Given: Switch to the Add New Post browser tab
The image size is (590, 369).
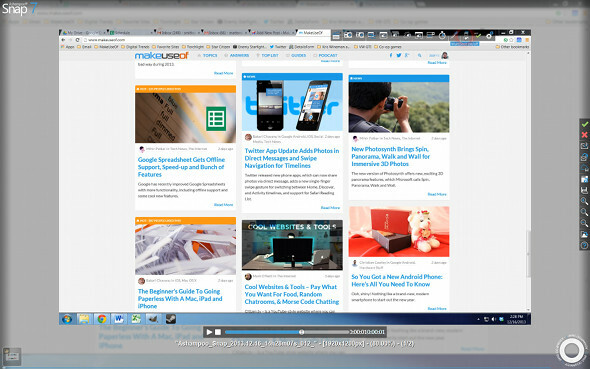Looking at the screenshot, I should coord(272,33).
